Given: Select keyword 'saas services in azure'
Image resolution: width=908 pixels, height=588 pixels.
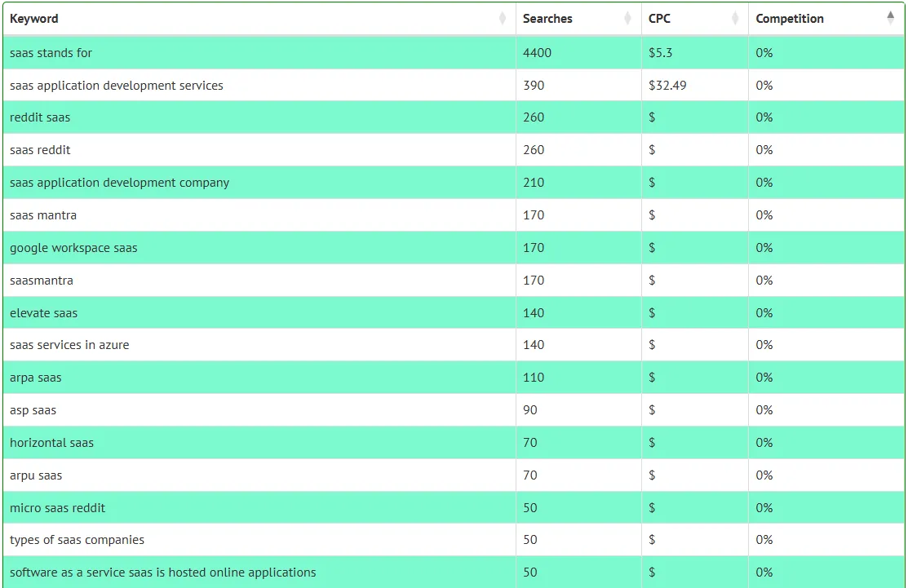Looking at the screenshot, I should 69,345.
